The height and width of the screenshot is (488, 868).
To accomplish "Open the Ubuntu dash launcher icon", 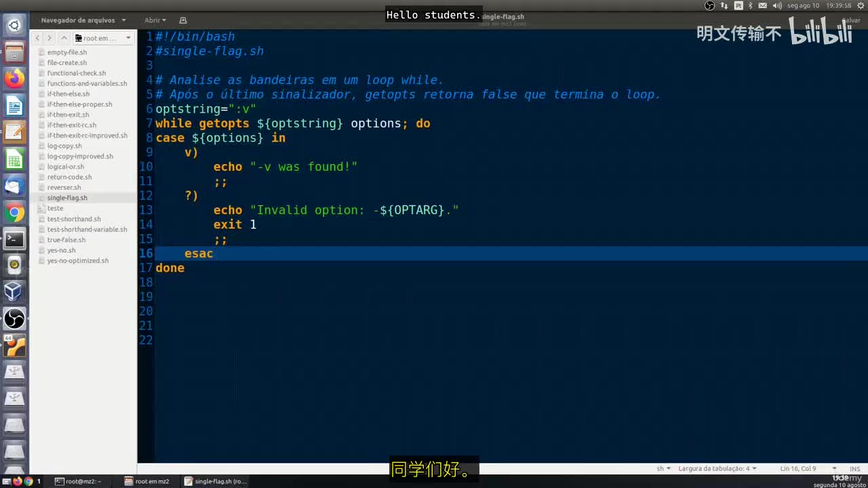I will point(14,26).
